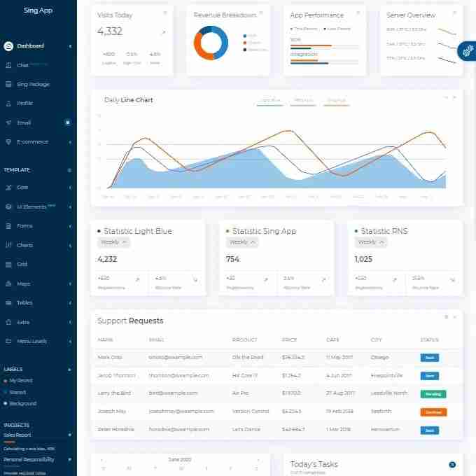Go to next month in calendar
Screen dimensions: 476x476
258,460
